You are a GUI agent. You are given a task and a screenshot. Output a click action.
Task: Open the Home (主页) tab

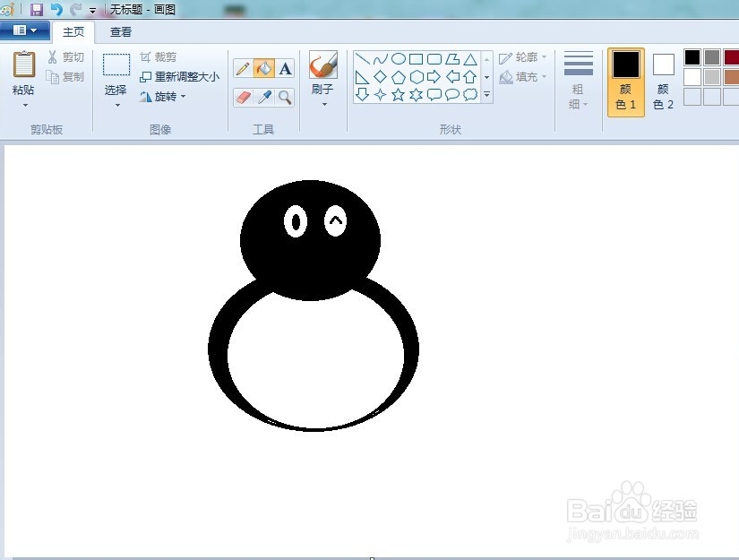[x=73, y=31]
